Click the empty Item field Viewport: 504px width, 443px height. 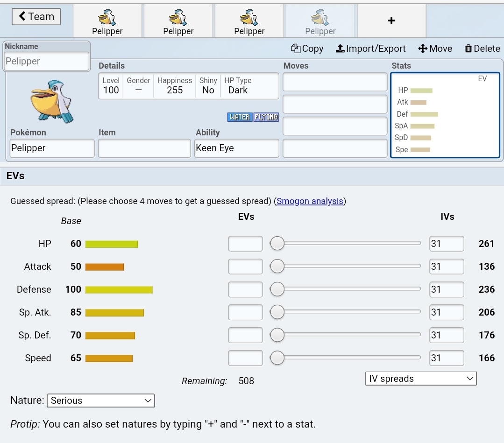pyautogui.click(x=144, y=148)
